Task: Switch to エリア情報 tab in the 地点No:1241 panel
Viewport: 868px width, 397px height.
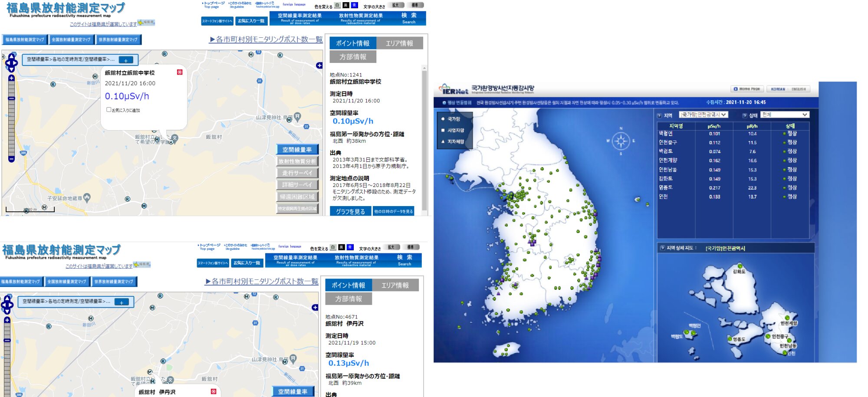Action: pyautogui.click(x=399, y=43)
